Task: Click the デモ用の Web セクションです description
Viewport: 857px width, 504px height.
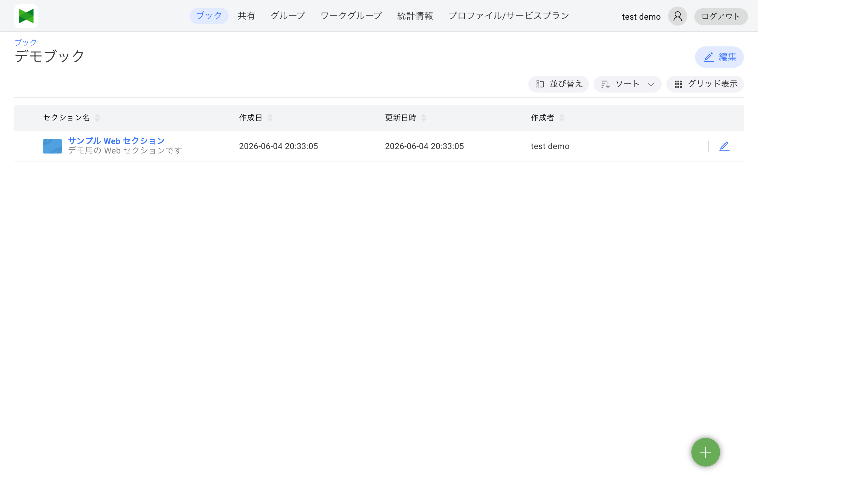Action: pyautogui.click(x=125, y=151)
